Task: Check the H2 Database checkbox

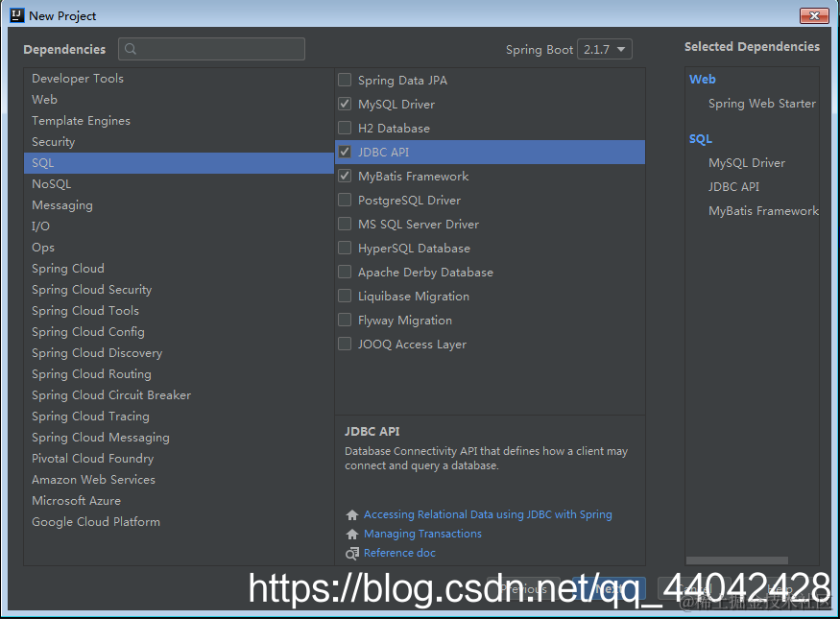Action: [345, 128]
